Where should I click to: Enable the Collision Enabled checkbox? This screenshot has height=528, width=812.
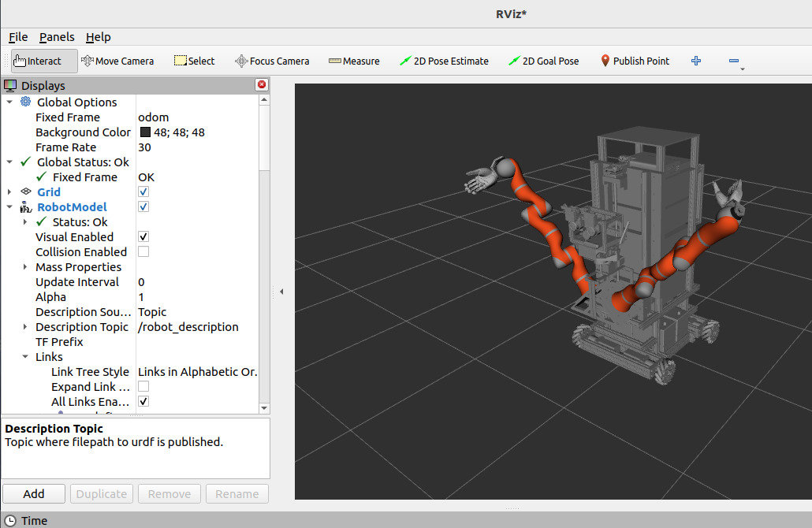(x=143, y=251)
